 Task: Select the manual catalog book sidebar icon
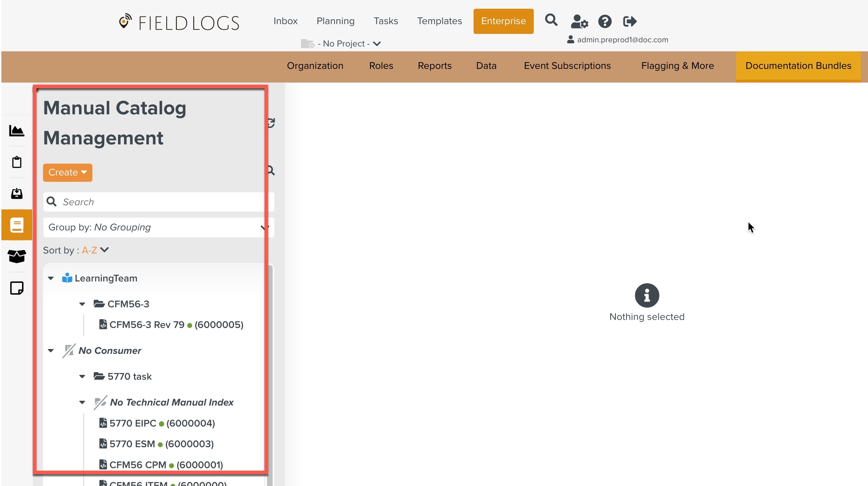(16, 225)
